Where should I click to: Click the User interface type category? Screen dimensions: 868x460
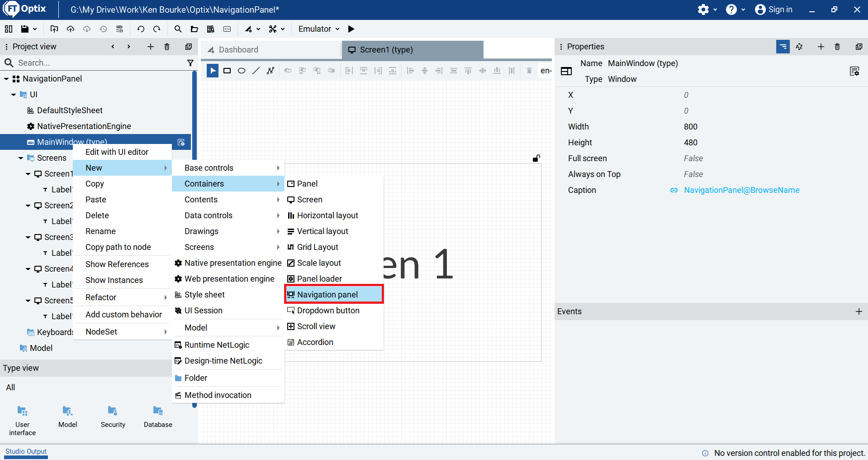pos(22,421)
